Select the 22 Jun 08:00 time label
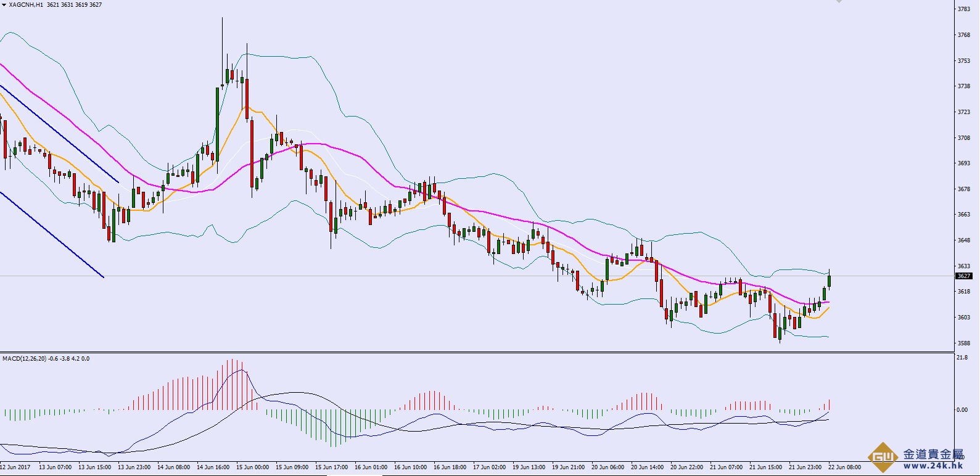 coord(844,467)
